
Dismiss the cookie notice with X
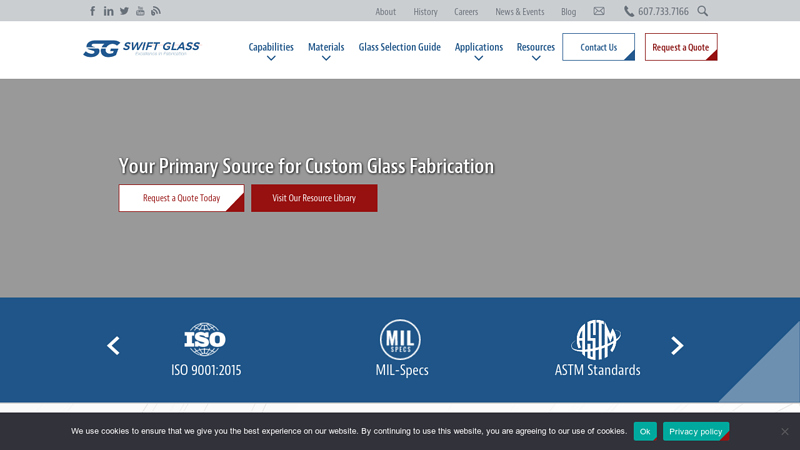(785, 431)
